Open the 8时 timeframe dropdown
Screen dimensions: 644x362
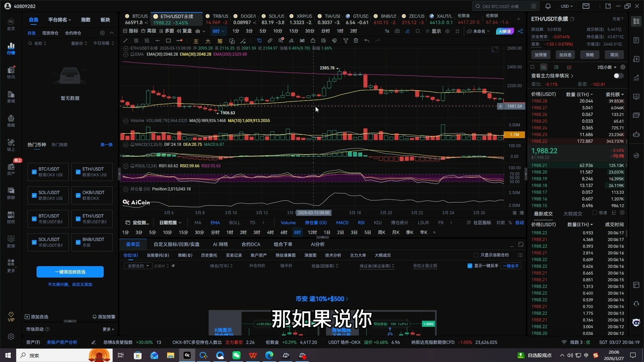click(x=218, y=31)
